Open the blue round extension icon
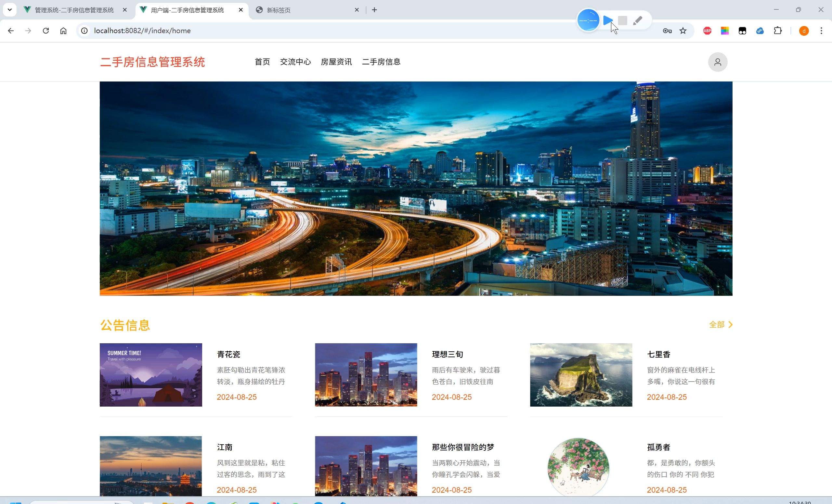This screenshot has height=504, width=832. pos(760,31)
